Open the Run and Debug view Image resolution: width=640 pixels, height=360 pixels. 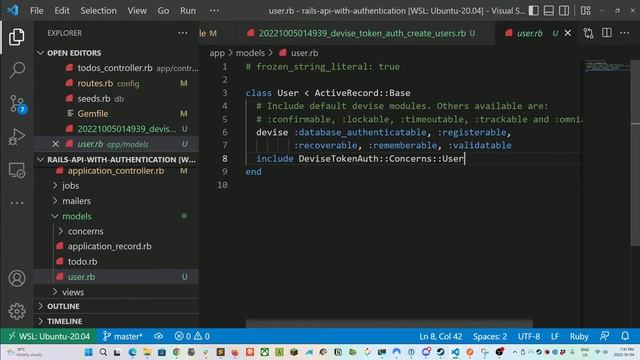tap(17, 137)
